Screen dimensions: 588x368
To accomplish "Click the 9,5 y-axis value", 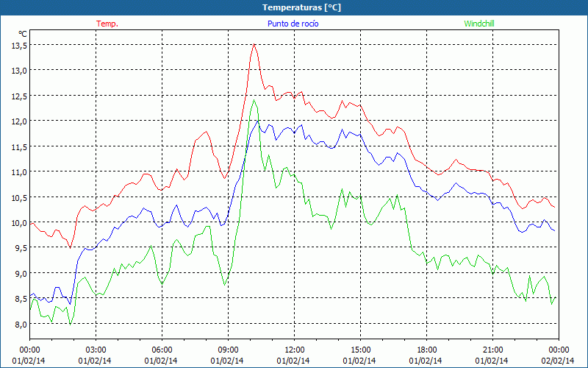I will pos(21,248).
